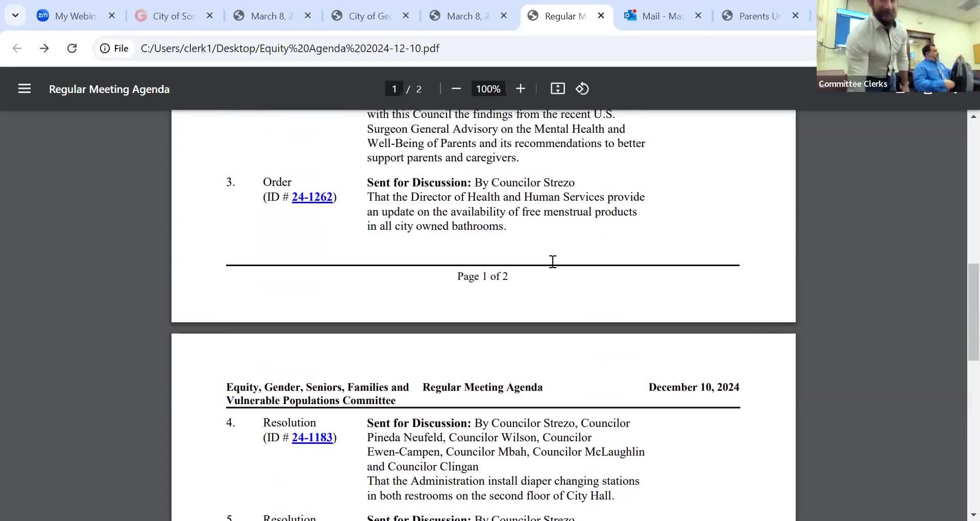The image size is (980, 521).
Task: Click the 'Page 1 of 2' footer text
Action: (x=482, y=276)
